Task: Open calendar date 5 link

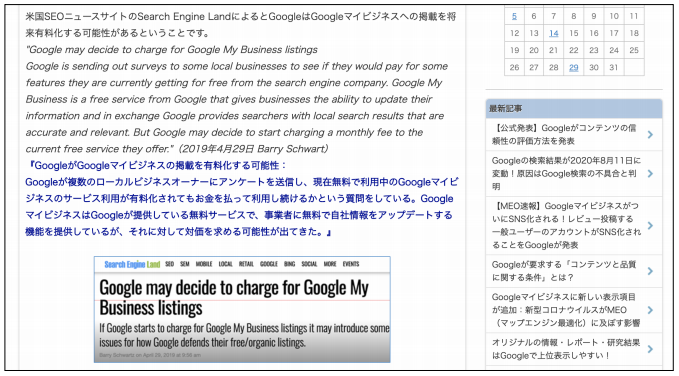Action: pyautogui.click(x=514, y=16)
